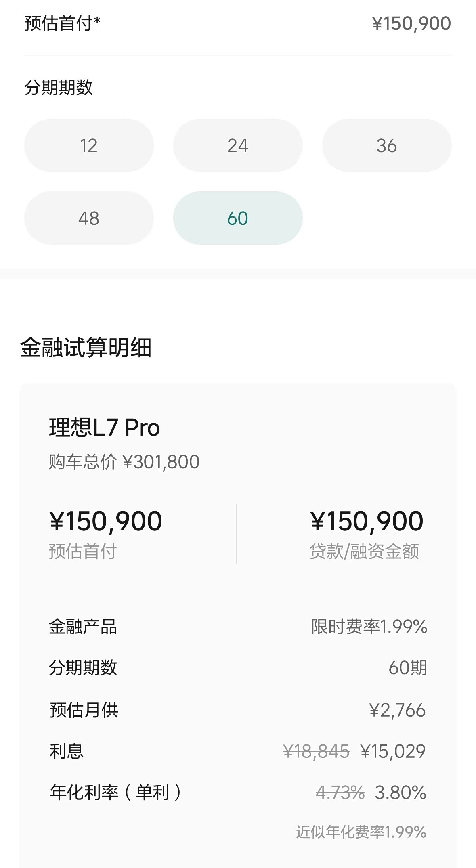The width and height of the screenshot is (476, 868).
Task: Pick the 36-period installment option
Action: pyautogui.click(x=386, y=145)
